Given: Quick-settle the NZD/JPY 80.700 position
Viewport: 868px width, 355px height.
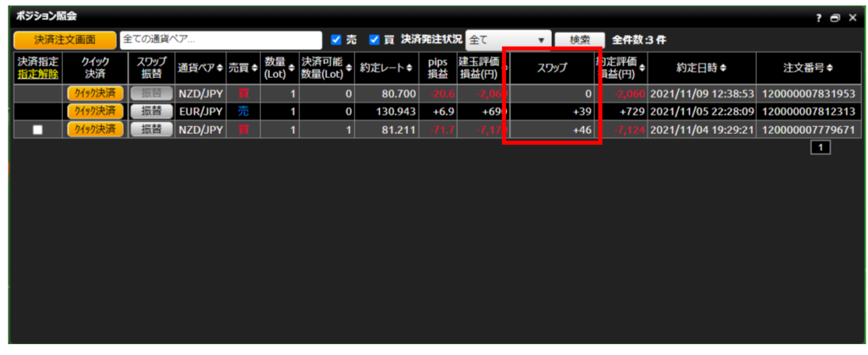Looking at the screenshot, I should tap(95, 93).
